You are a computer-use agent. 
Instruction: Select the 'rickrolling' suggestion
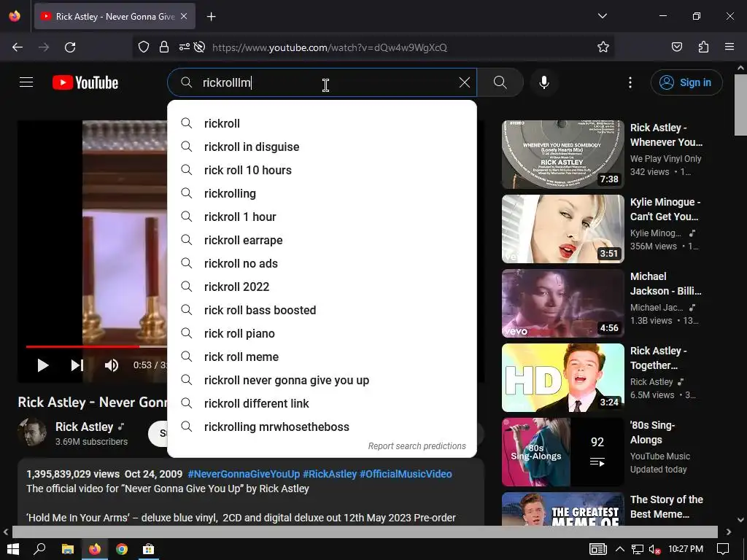[x=322, y=193]
